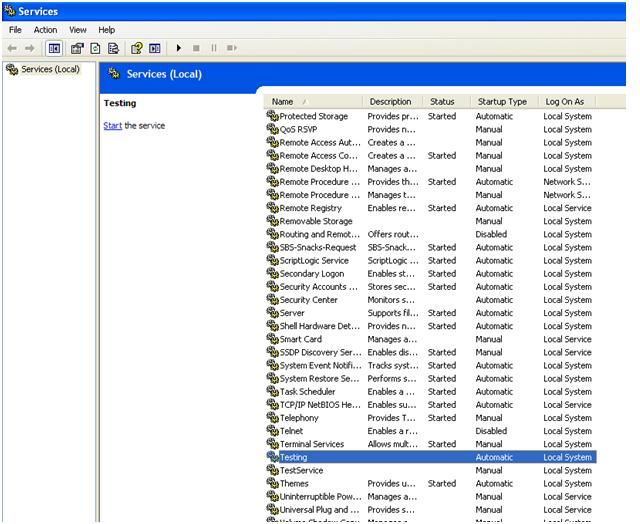Open the File menu
This screenshot has width=640, height=524.
coord(15,30)
